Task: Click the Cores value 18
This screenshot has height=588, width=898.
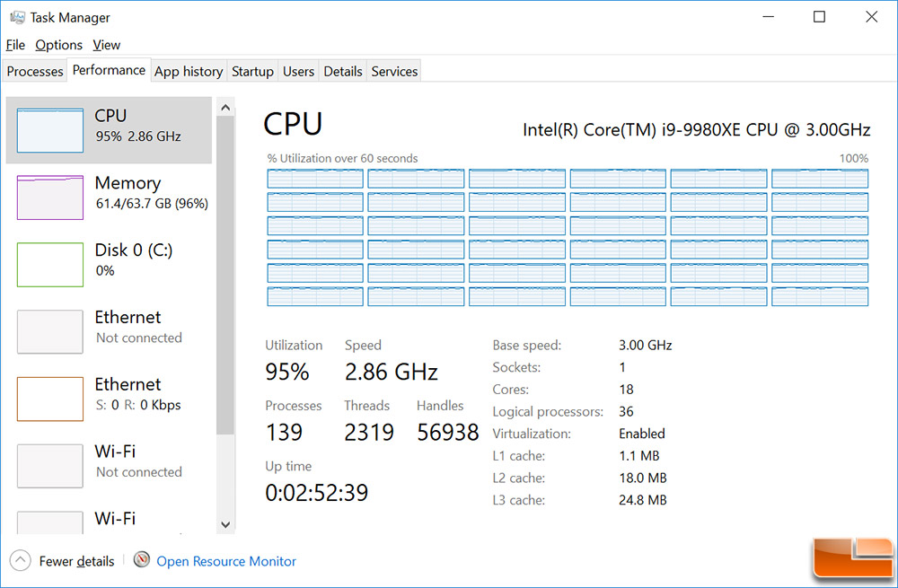Action: click(626, 390)
